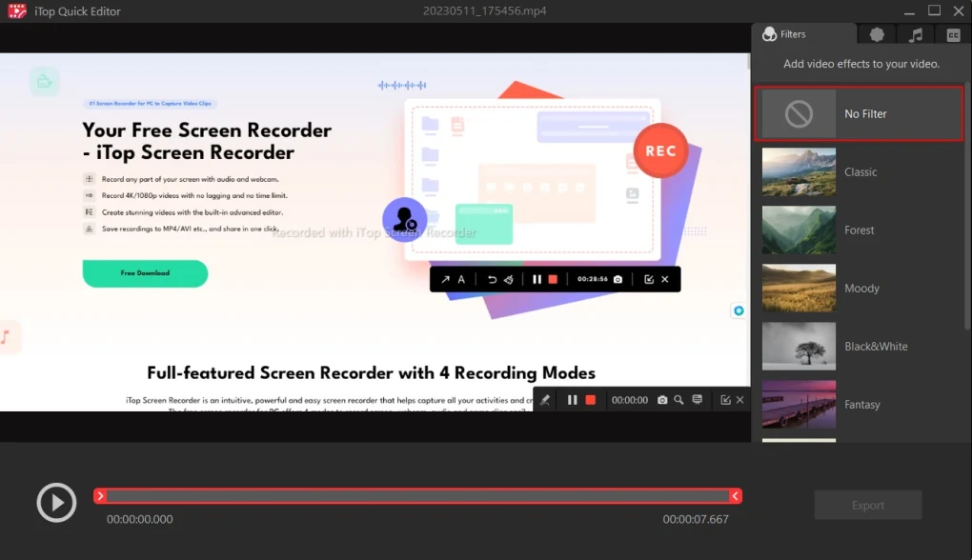Open the subtitles CC panel
The height and width of the screenshot is (560, 972).
click(952, 33)
